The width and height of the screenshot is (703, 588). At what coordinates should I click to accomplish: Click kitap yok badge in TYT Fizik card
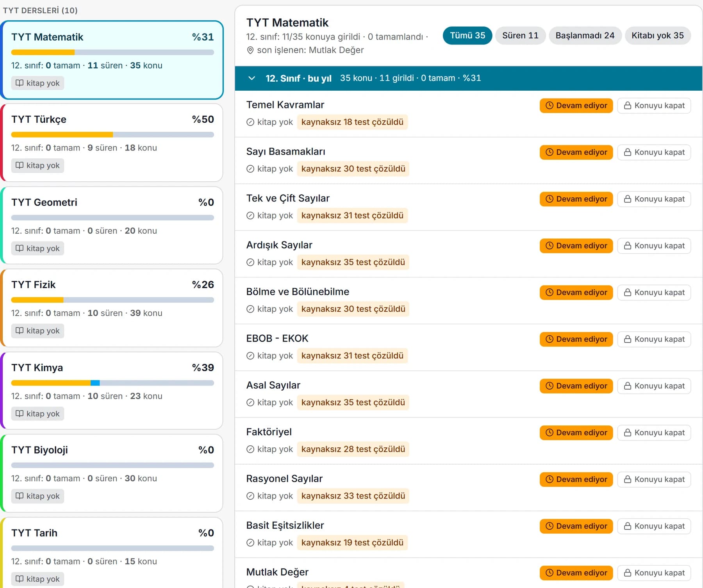[x=37, y=331]
